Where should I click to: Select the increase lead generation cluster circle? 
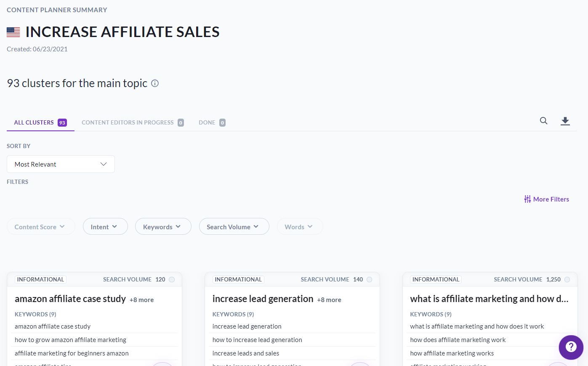tap(370, 279)
